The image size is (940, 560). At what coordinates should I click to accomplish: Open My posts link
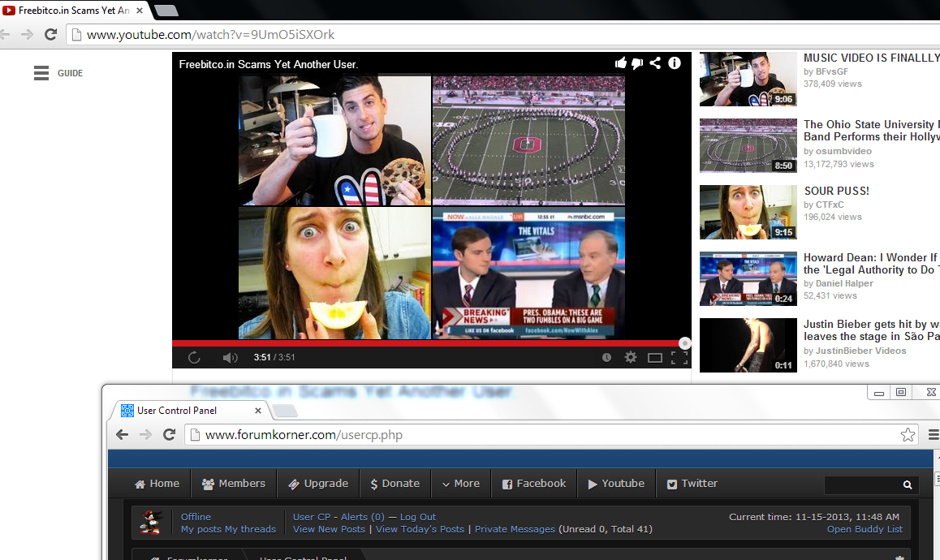pyautogui.click(x=201, y=529)
